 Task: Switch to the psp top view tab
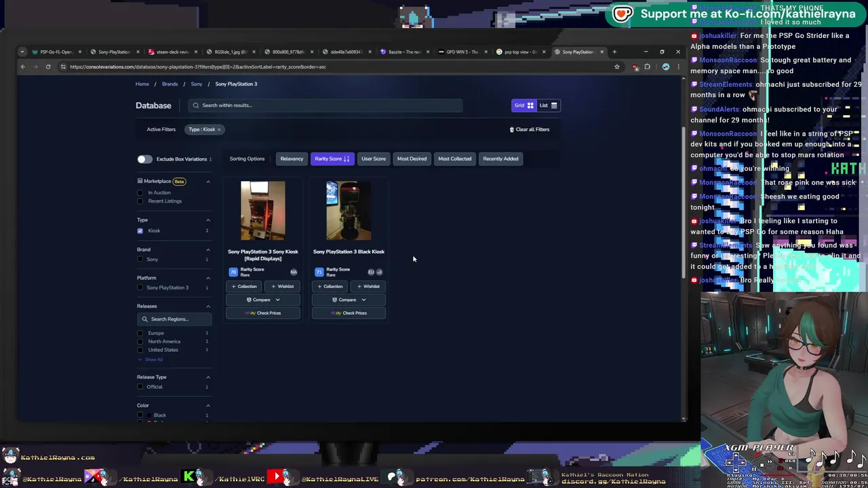click(520, 52)
